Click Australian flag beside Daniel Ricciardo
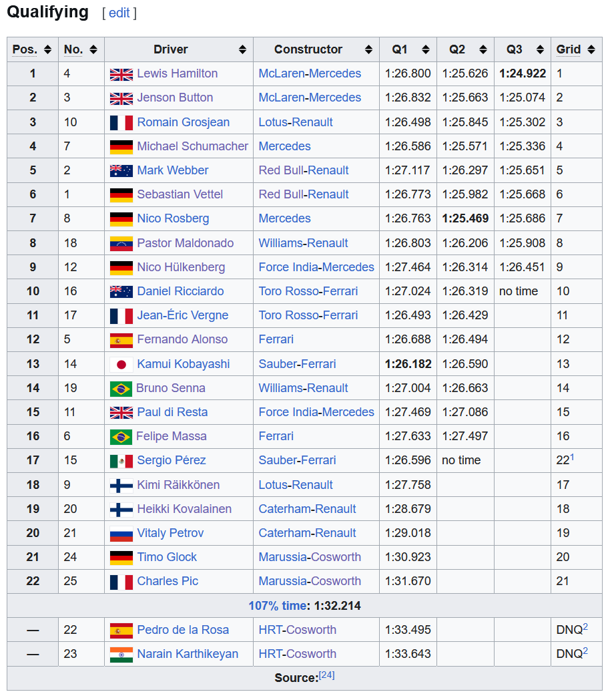Screen dimensions: 612x700 [x=121, y=292]
